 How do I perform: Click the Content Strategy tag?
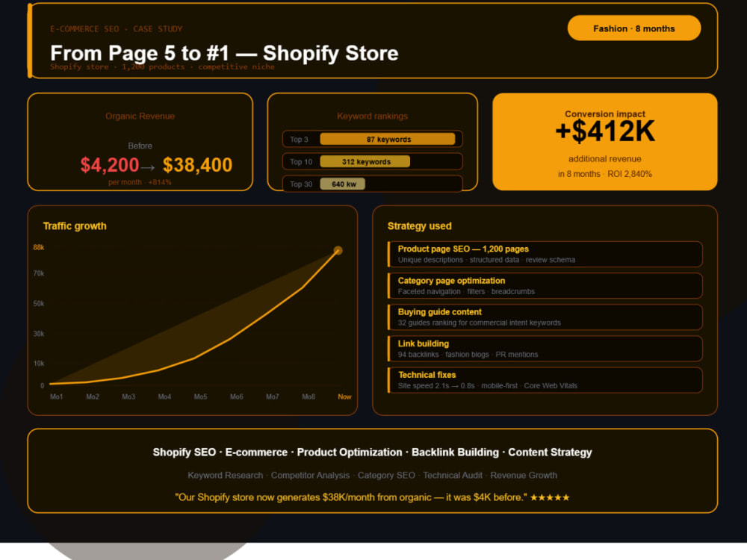550,452
